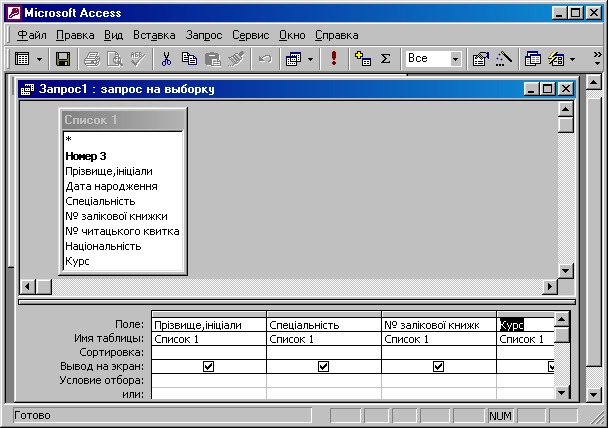Open the Запрос1 window control icon
This screenshot has height=428, width=608.
(28, 89)
